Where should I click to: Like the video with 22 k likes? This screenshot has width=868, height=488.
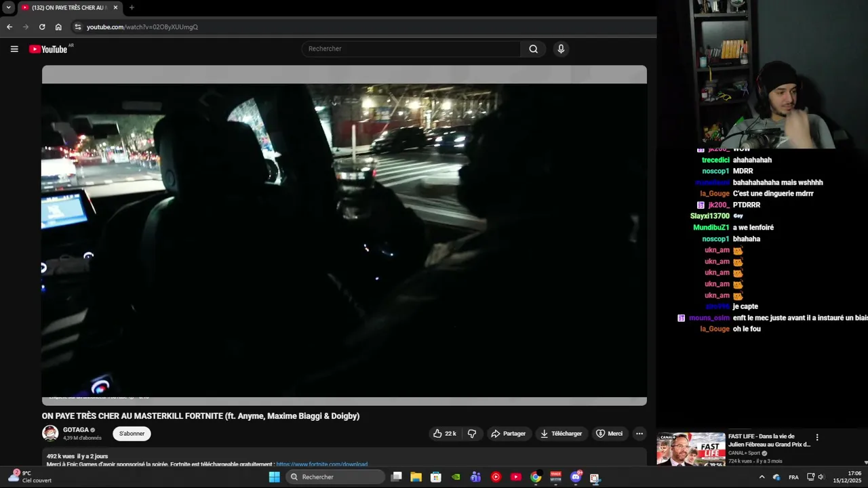pos(445,434)
